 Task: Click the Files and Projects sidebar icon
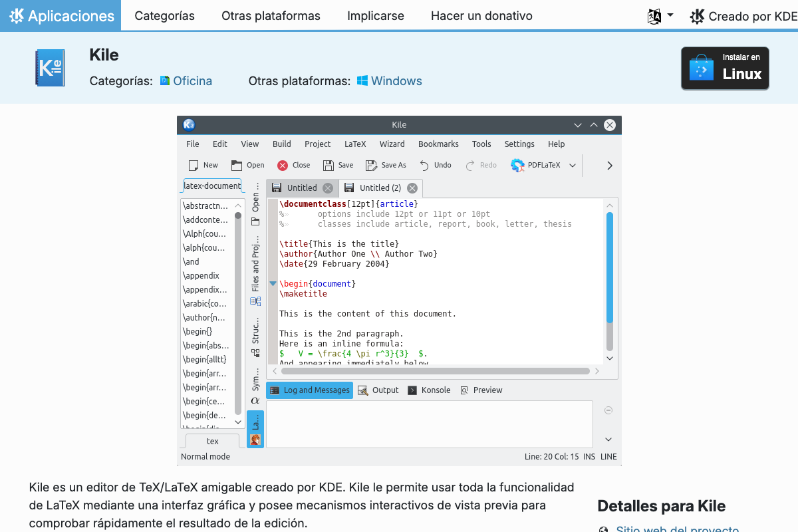(255, 301)
